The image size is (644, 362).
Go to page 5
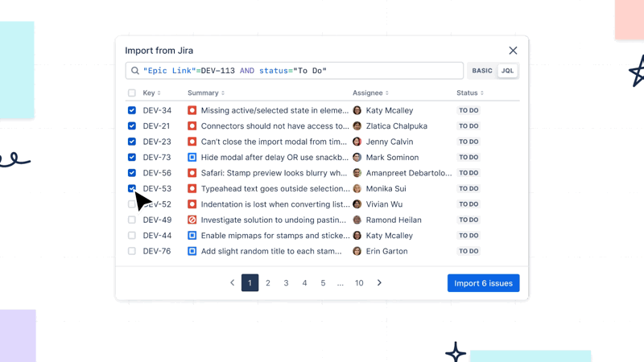pyautogui.click(x=323, y=283)
